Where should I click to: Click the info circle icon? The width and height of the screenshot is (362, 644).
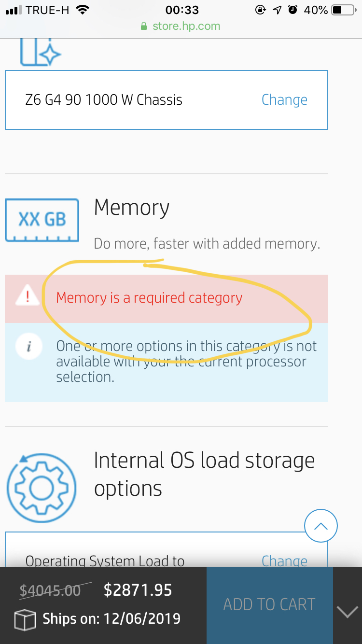pos(28,347)
